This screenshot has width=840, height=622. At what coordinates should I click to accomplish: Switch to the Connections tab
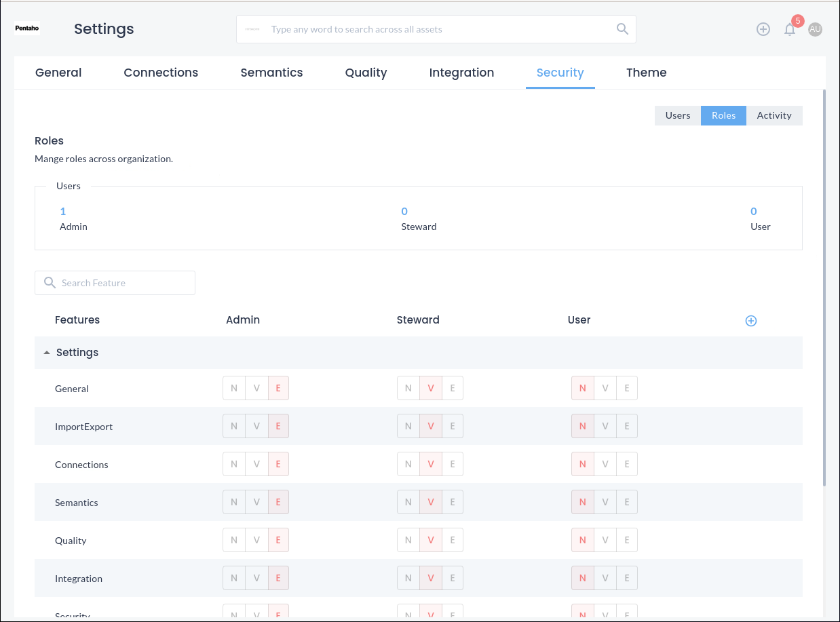coord(161,73)
